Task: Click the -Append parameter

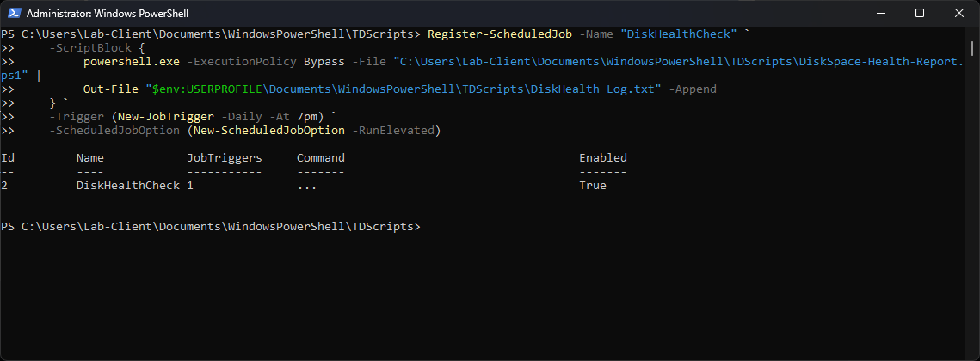Action: [x=692, y=89]
